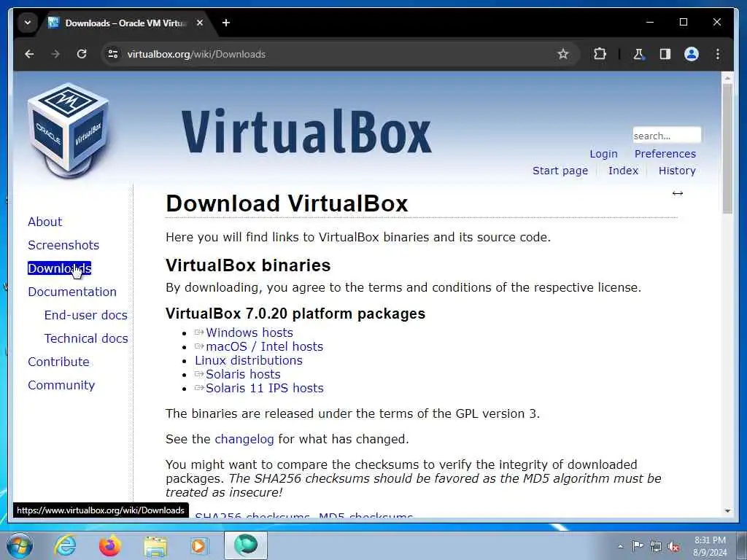Open the changelog link
This screenshot has height=560, width=747.
click(244, 439)
